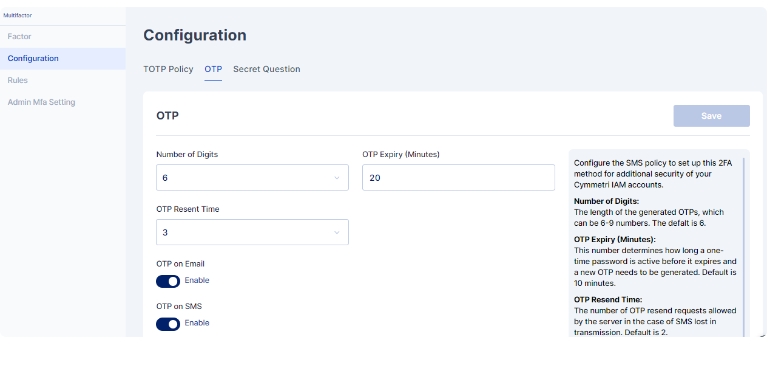Click chevron arrow in OTP Resent Time

coord(337,233)
